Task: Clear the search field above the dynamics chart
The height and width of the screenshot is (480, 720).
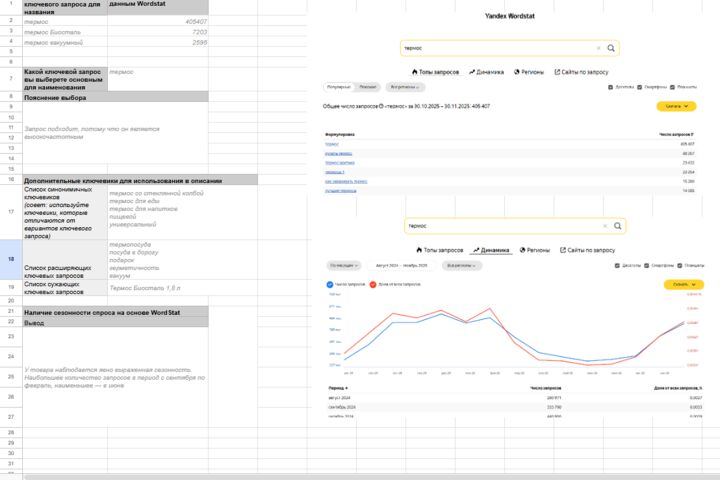Action: point(605,226)
